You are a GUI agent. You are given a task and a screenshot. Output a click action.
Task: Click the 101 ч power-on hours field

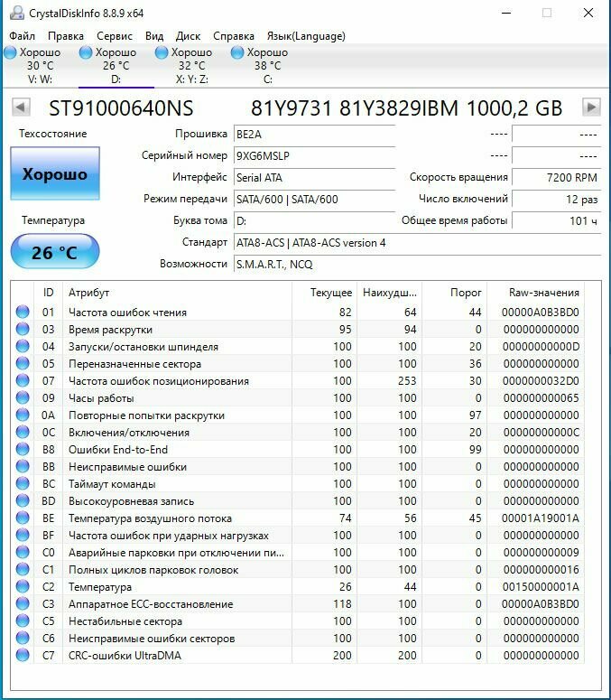click(x=556, y=220)
